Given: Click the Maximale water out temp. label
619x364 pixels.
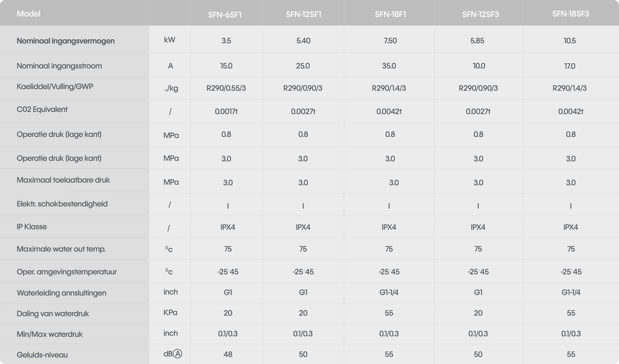Looking at the screenshot, I should coord(61,249).
